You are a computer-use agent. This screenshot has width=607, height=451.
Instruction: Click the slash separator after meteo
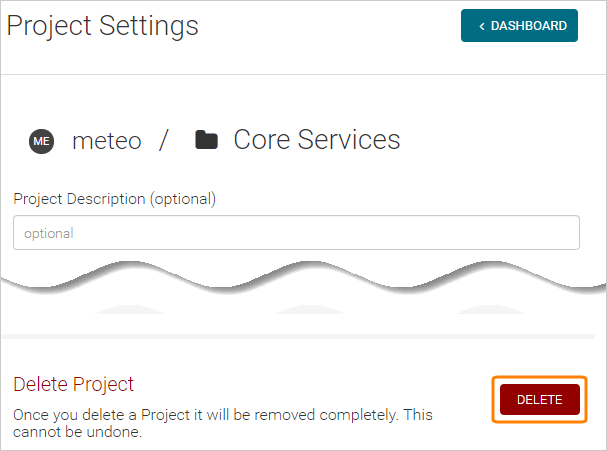pyautogui.click(x=163, y=140)
